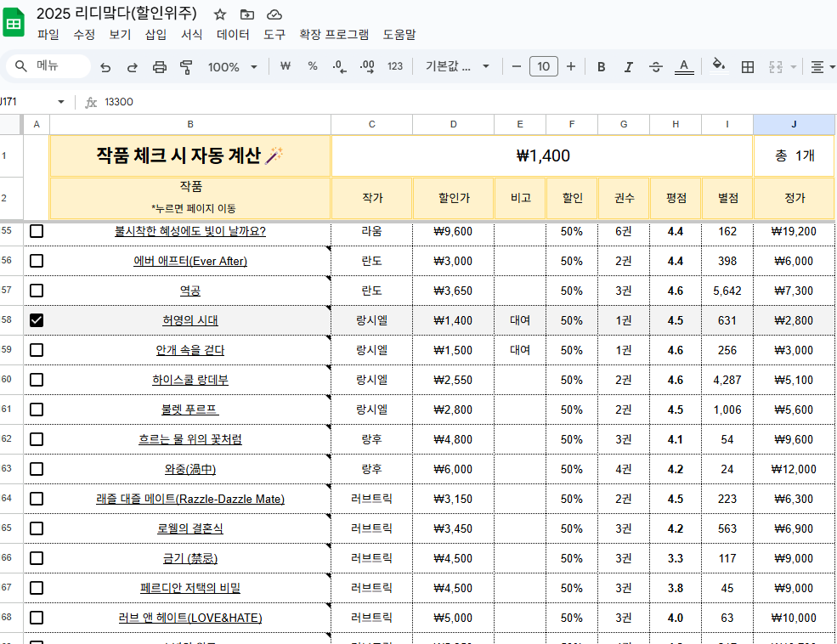Apply strikethrough formatting
Image resolution: width=837 pixels, height=644 pixels.
tap(656, 67)
